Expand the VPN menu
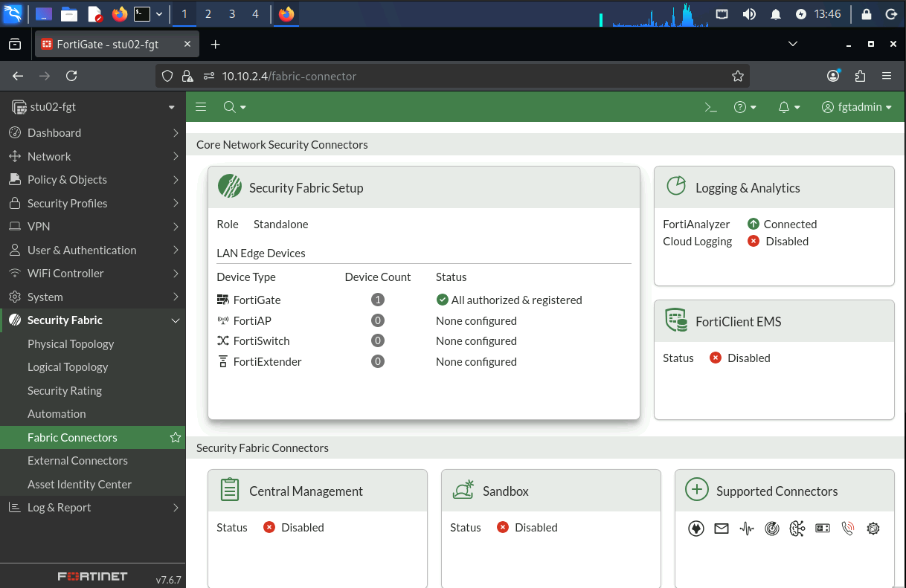The width and height of the screenshot is (906, 588). (x=93, y=226)
